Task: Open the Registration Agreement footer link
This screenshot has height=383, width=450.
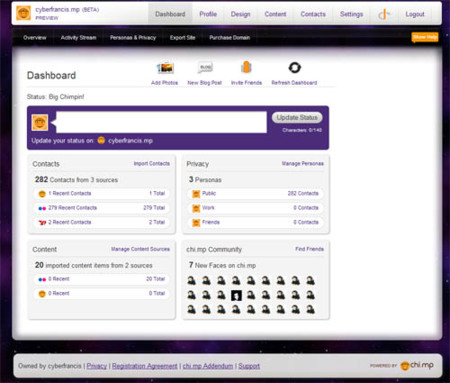Action: [x=145, y=366]
